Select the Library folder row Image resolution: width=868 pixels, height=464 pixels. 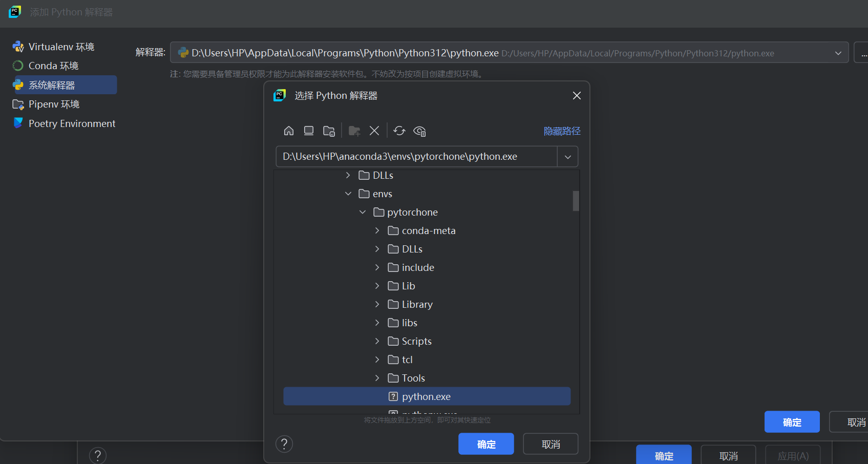[x=427, y=304]
